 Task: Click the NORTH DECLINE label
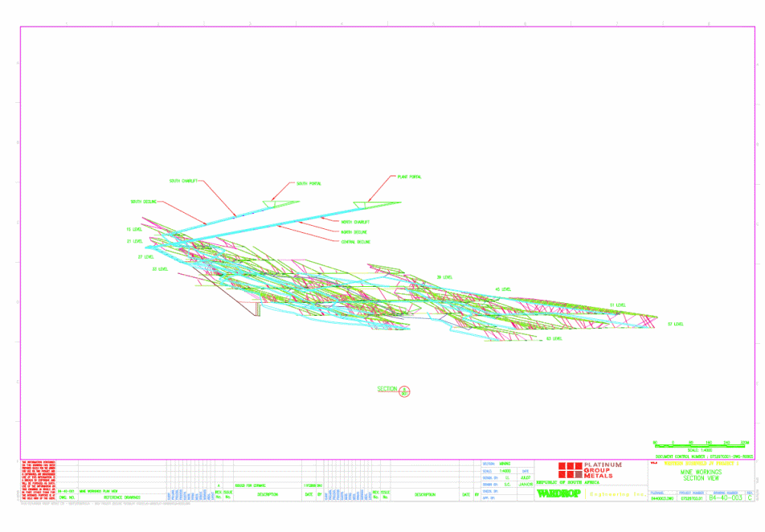[x=354, y=232]
